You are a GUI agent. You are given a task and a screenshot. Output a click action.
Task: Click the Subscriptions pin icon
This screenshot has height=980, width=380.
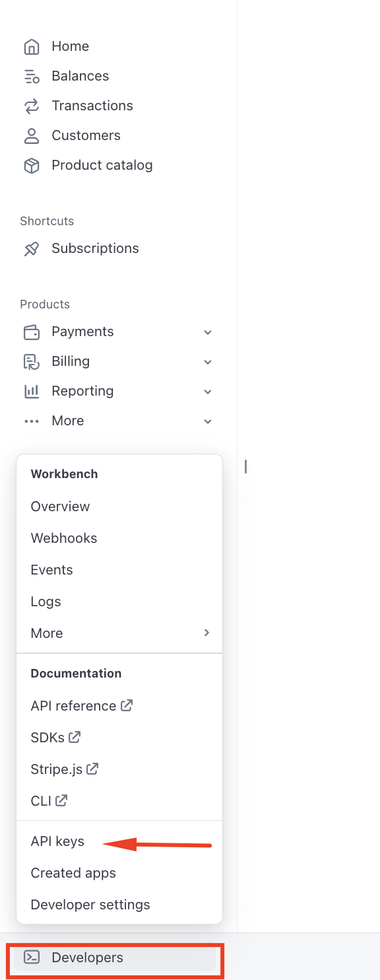31,249
